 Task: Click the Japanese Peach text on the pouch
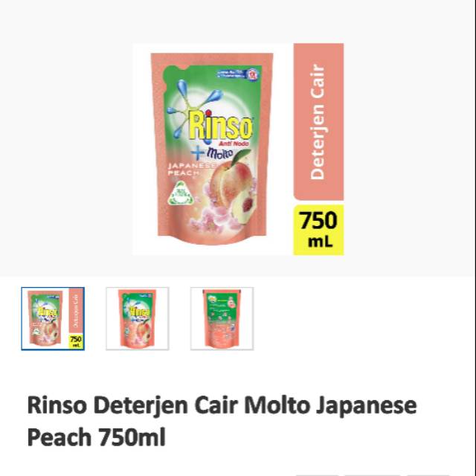pos(191,169)
